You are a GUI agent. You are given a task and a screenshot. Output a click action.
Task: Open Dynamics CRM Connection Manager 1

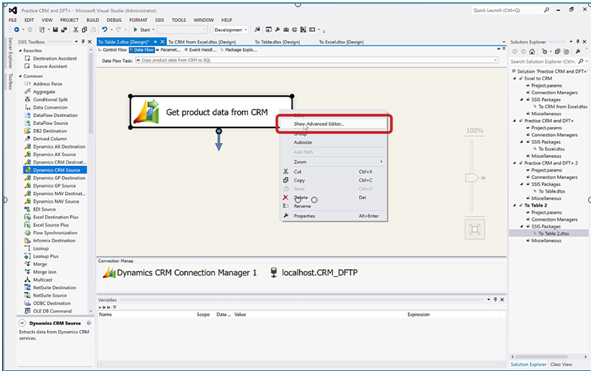coord(180,273)
